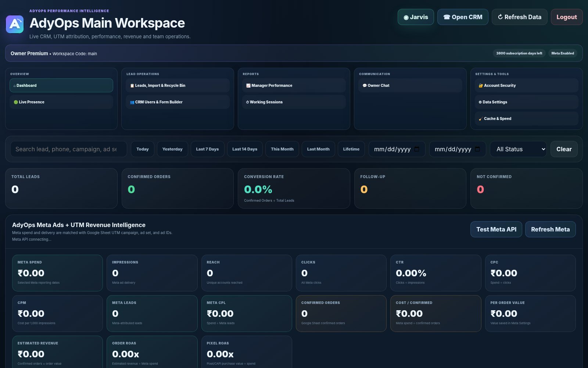Open the Dashboard menu item
Viewport: 588px width, 368px height.
tap(61, 85)
